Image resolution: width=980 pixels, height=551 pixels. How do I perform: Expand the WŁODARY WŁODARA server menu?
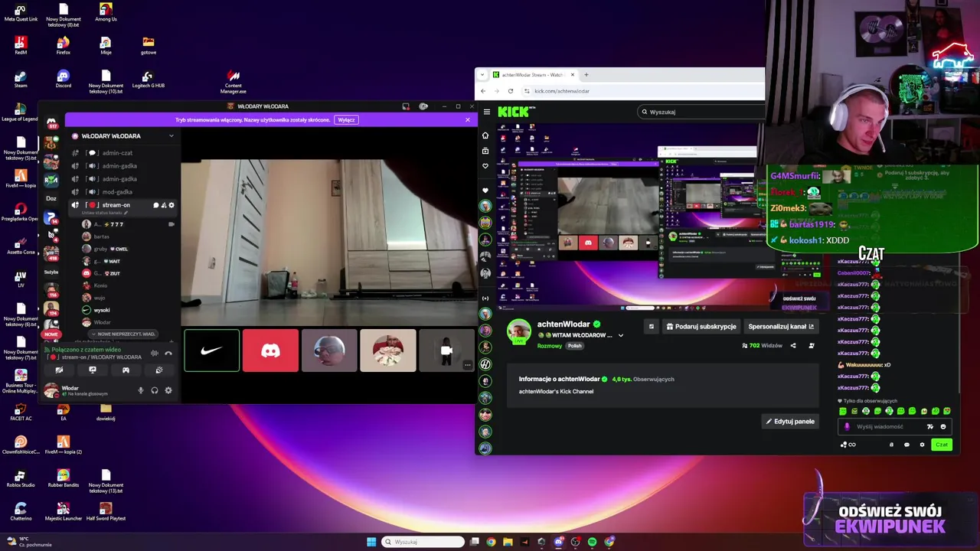click(x=171, y=136)
